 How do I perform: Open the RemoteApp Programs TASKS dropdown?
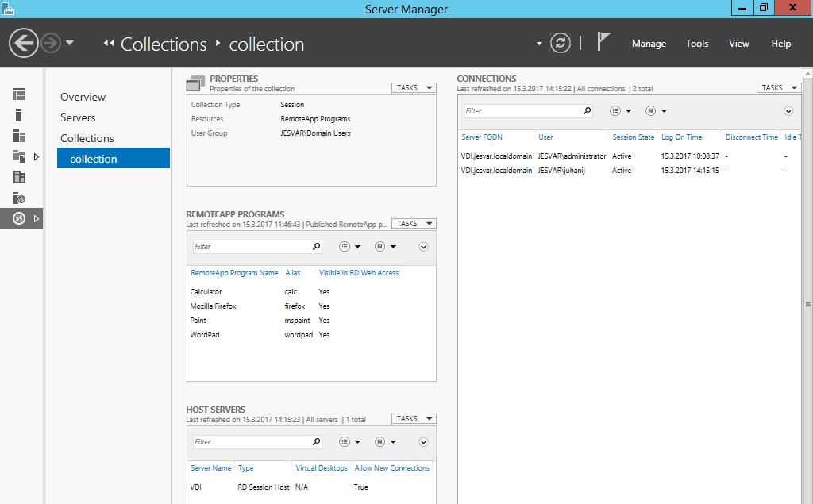coord(414,224)
